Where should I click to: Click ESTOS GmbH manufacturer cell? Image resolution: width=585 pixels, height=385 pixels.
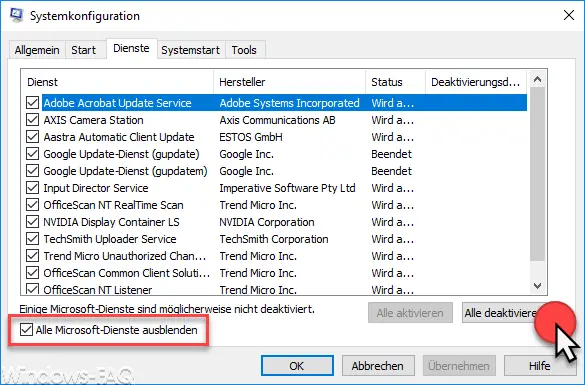pyautogui.click(x=251, y=137)
